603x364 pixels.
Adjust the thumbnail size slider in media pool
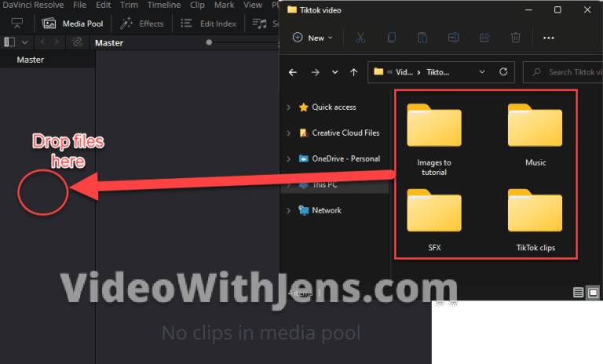[209, 42]
